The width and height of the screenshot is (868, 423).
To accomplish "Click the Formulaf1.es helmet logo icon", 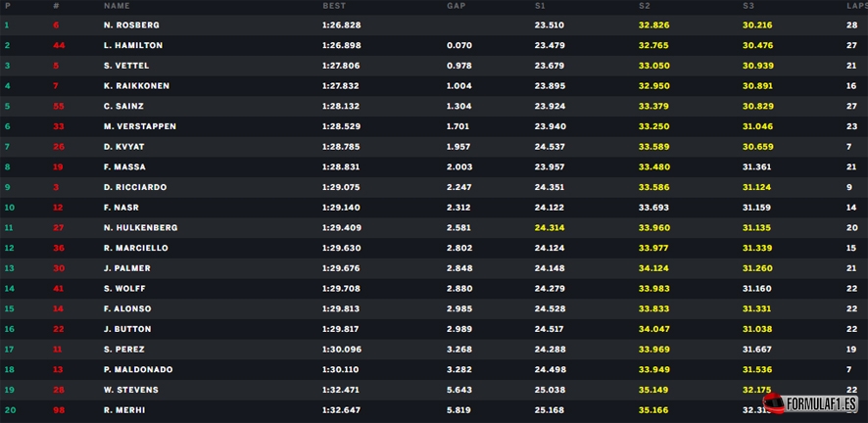I will [773, 403].
